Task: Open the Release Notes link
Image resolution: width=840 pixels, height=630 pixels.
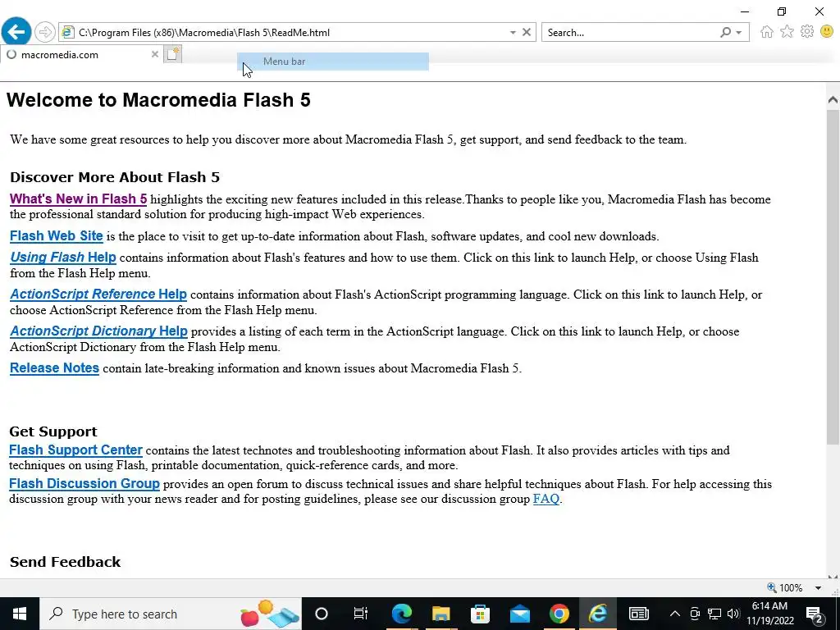Action: coord(54,368)
